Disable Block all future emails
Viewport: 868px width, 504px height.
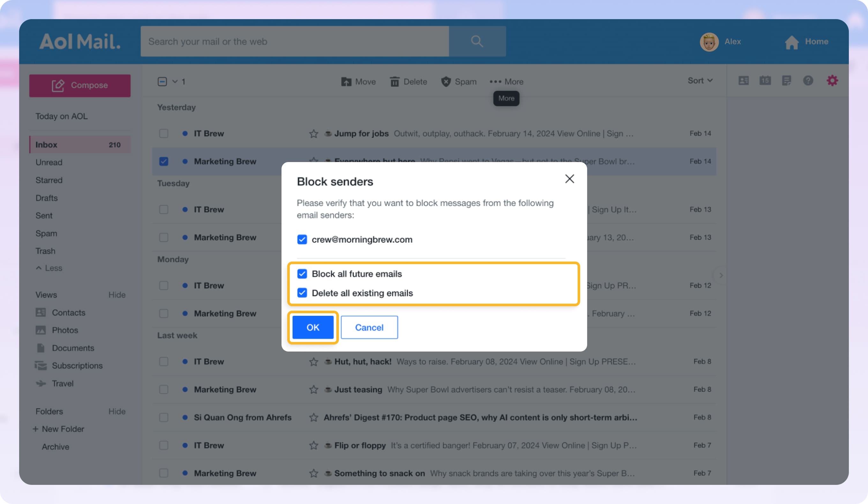[x=302, y=274]
